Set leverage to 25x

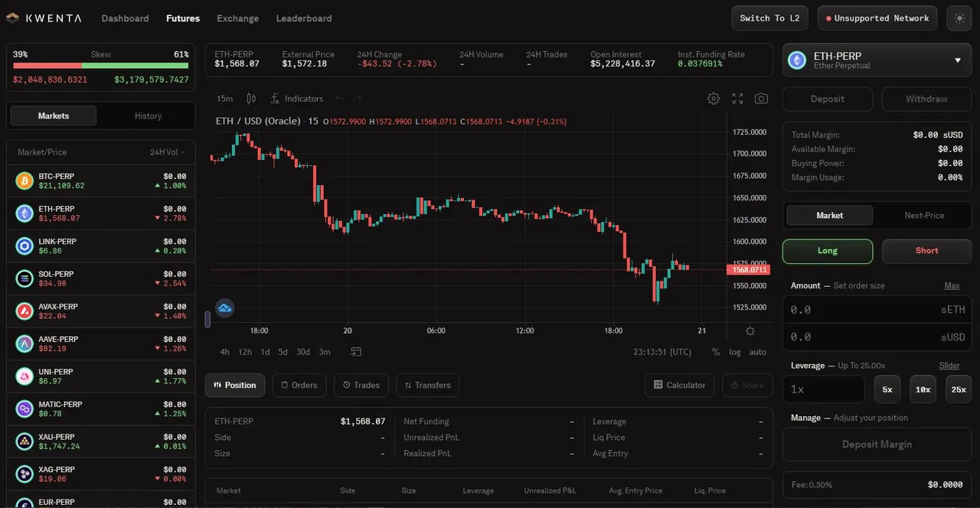click(959, 389)
